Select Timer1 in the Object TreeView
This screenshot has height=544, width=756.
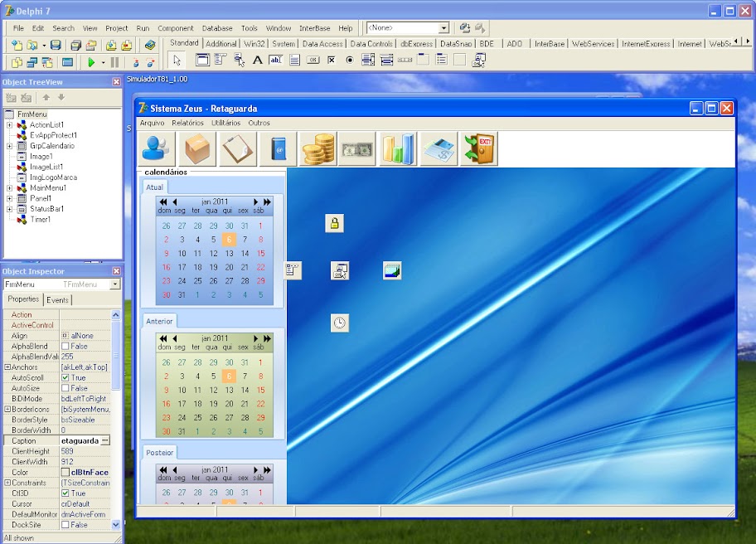coord(40,220)
